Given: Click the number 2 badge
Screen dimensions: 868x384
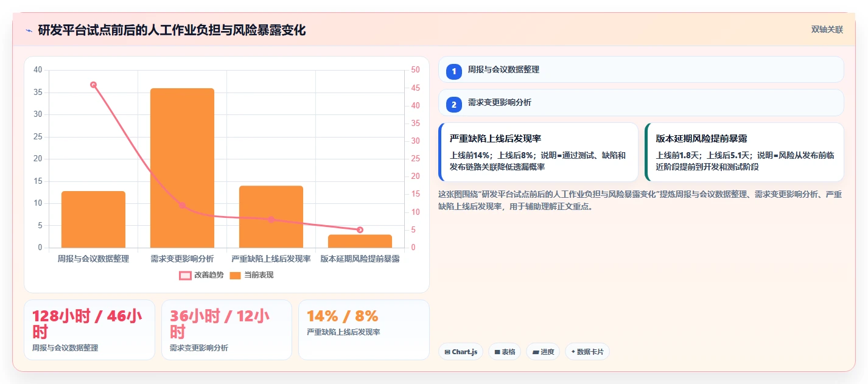Looking at the screenshot, I should pyautogui.click(x=454, y=105).
